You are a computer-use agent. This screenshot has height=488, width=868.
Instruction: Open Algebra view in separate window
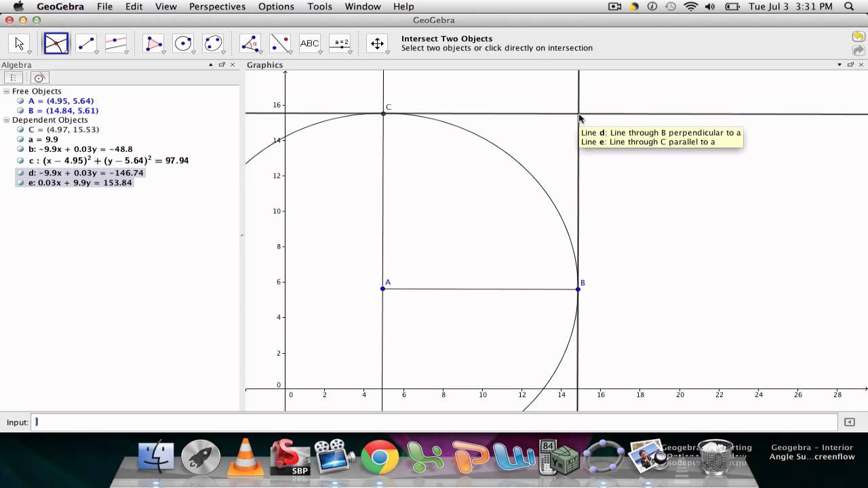[x=222, y=65]
